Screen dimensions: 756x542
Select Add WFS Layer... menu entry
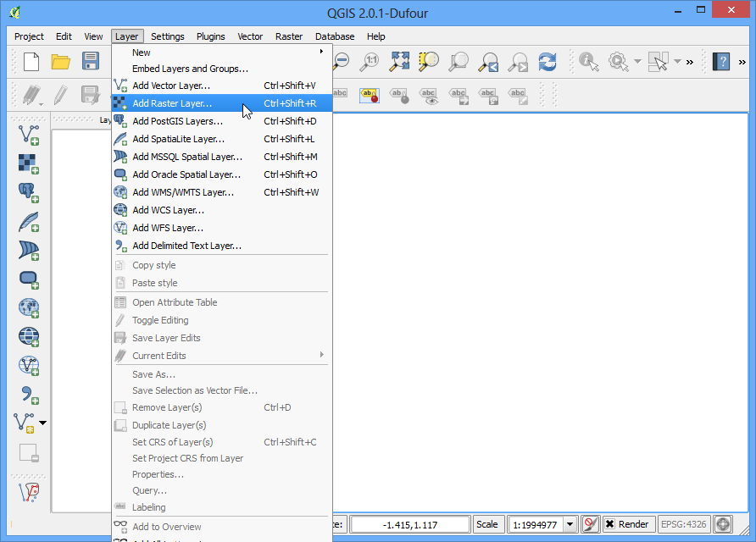pyautogui.click(x=222, y=228)
